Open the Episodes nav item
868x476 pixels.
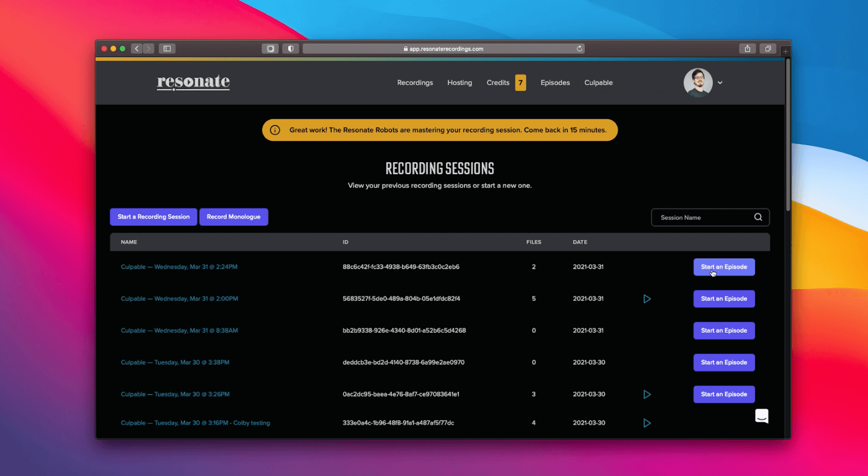tap(555, 82)
